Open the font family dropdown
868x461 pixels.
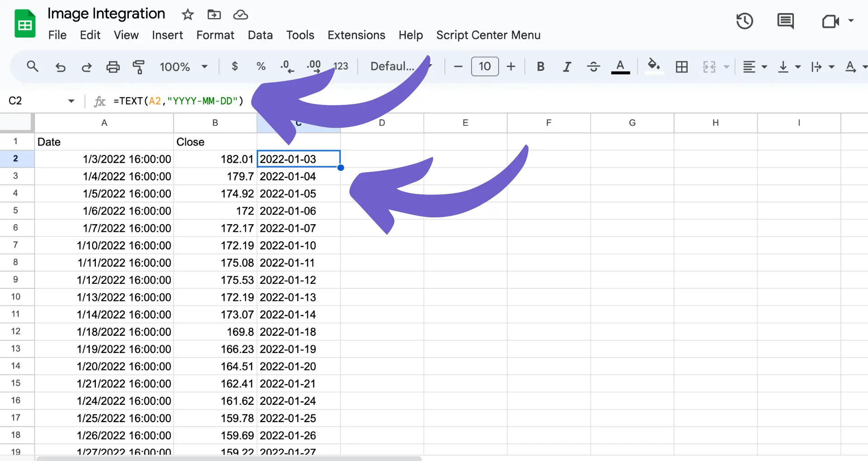(x=401, y=66)
